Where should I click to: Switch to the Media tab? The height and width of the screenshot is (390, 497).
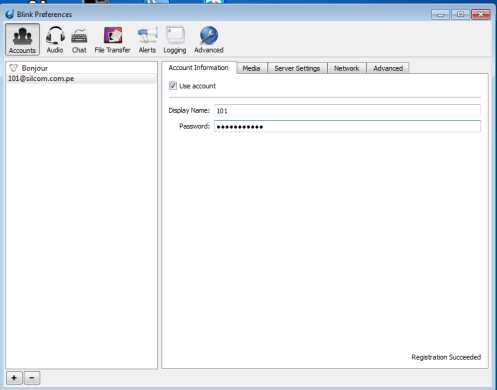pos(251,68)
